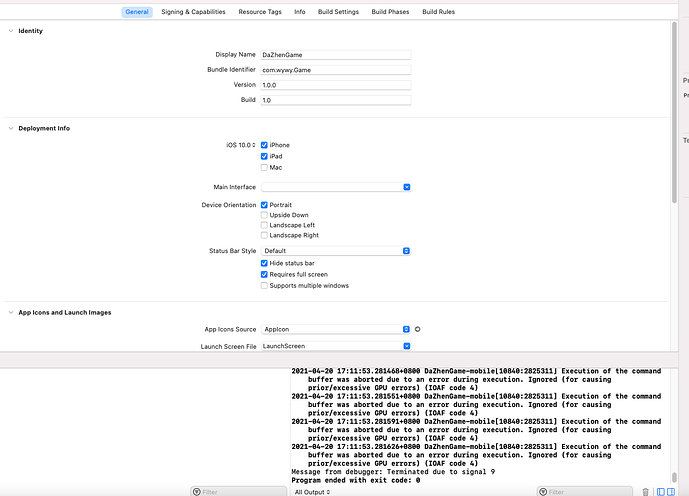Enable the Mac device checkbox
The width and height of the screenshot is (689, 496).
point(264,167)
